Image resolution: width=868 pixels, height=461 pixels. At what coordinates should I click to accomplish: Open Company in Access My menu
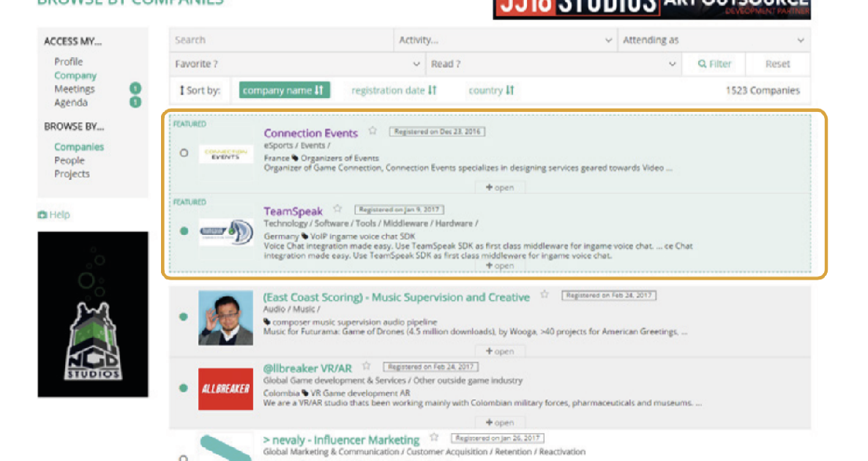75,75
